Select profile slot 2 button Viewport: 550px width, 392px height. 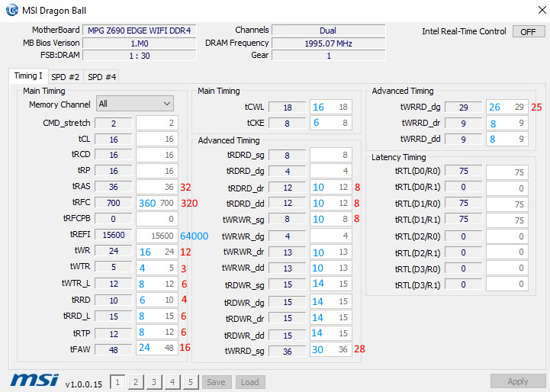136,382
